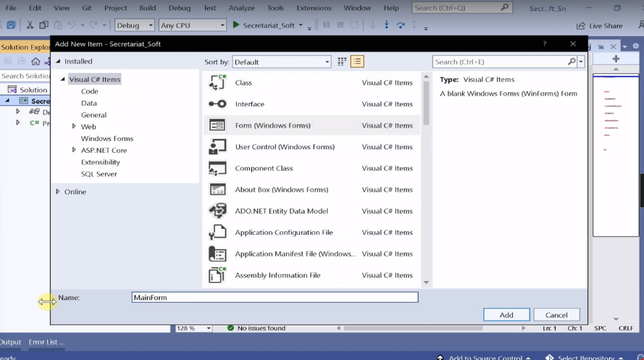The image size is (644, 360).
Task: Click the green No issues found checkmark
Action: point(230,328)
